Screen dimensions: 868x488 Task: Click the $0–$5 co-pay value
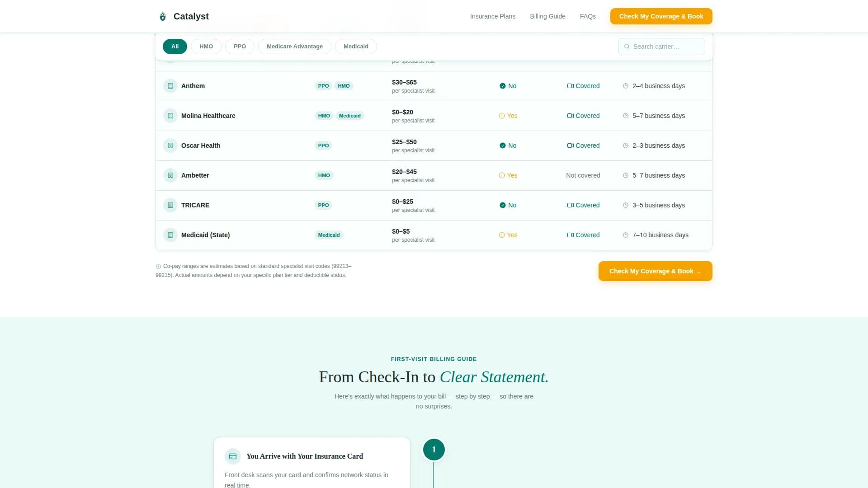(401, 231)
